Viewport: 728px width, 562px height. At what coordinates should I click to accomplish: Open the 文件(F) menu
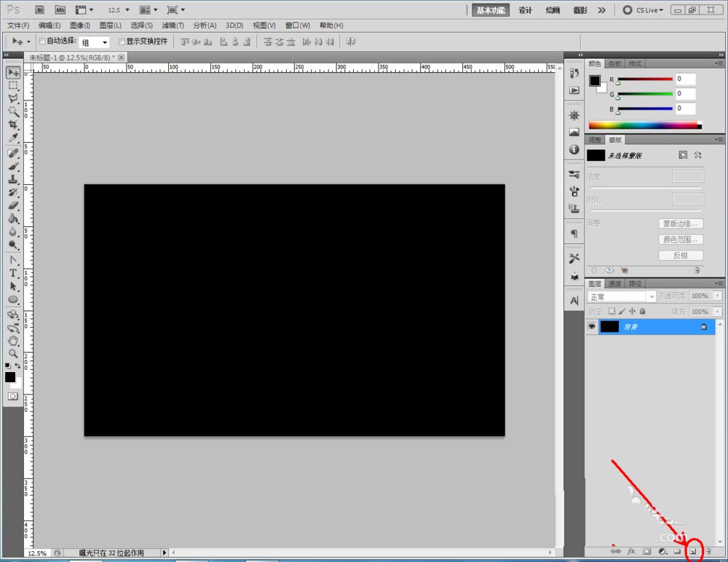[x=18, y=25]
